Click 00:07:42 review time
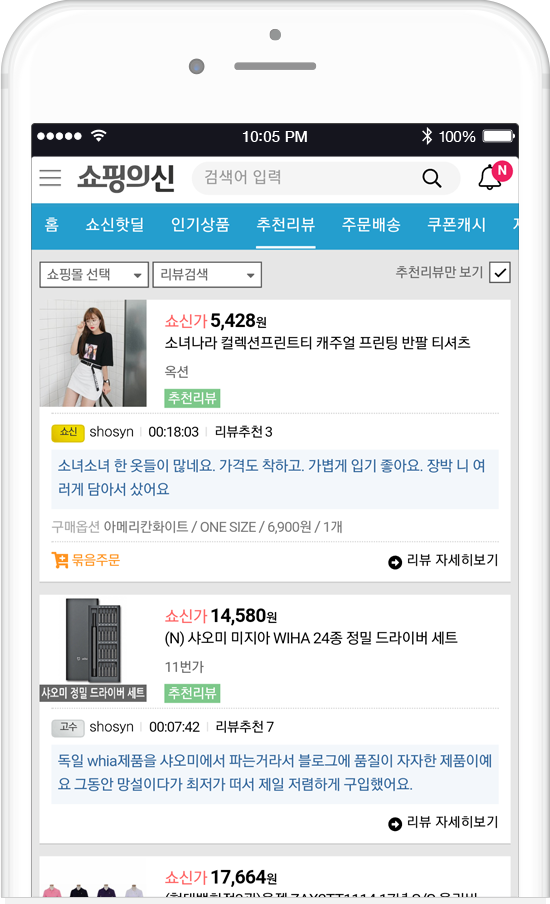Image resolution: width=550 pixels, height=904 pixels. coord(174,727)
